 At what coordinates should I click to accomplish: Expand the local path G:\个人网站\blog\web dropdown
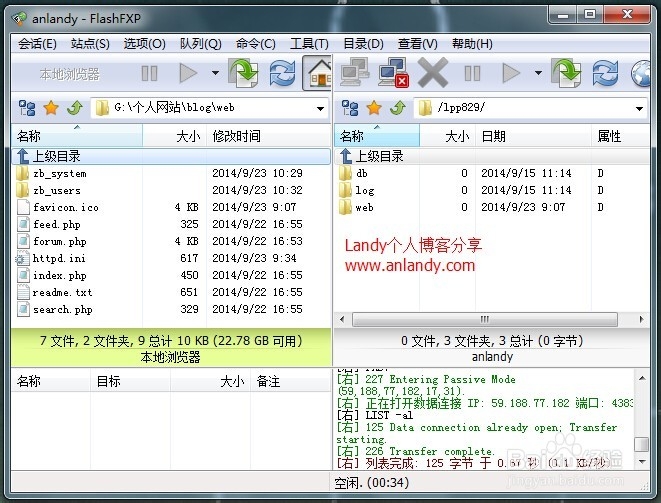tap(320, 109)
